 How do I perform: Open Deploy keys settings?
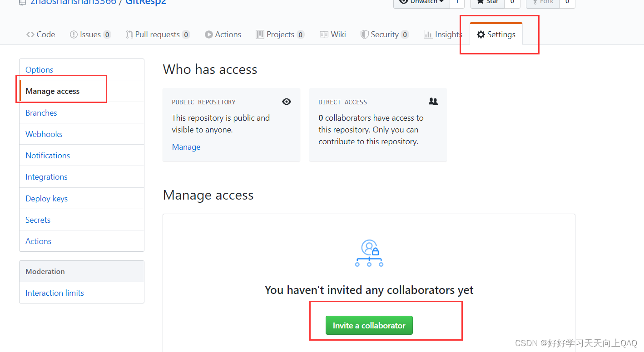[x=82, y=198]
